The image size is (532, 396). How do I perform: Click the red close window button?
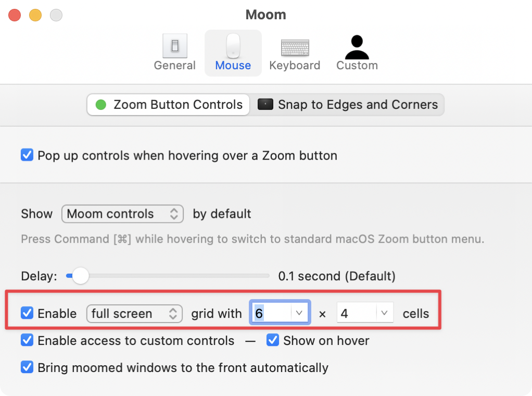click(x=15, y=15)
